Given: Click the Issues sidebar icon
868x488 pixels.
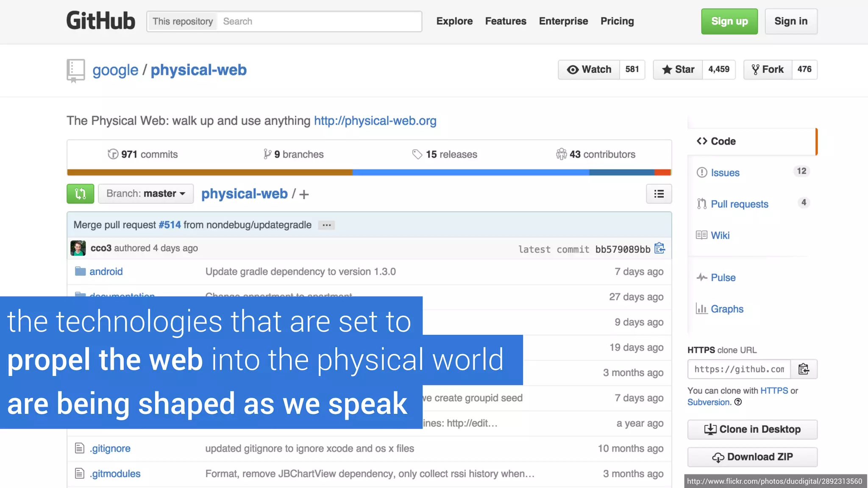Looking at the screenshot, I should (x=702, y=172).
